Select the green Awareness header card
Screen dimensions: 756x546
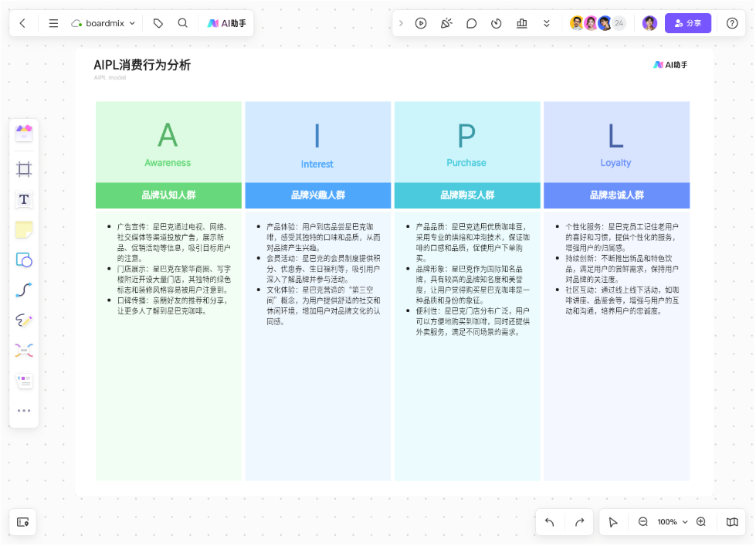[168, 142]
